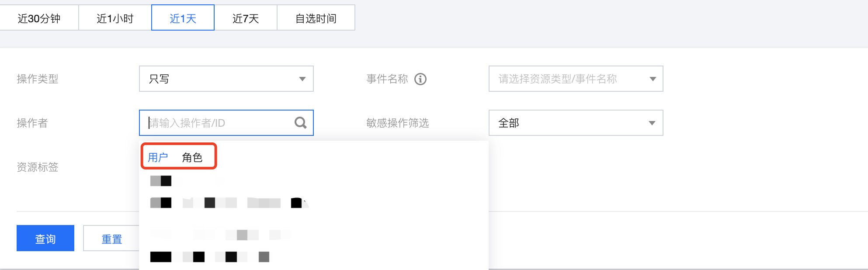Open the 自选时间 custom time tab

[x=316, y=18]
